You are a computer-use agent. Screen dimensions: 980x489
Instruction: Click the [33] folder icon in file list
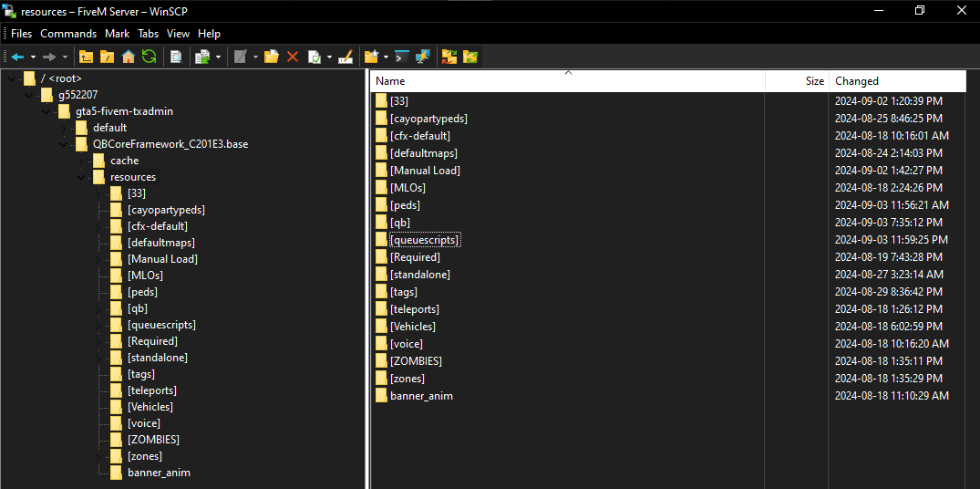tap(381, 100)
